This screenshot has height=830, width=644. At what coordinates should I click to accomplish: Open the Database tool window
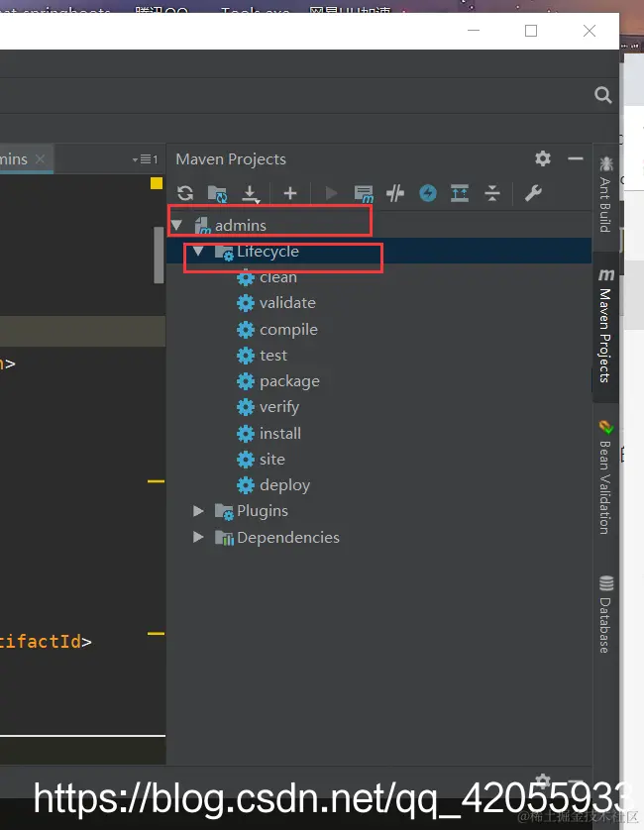605,614
